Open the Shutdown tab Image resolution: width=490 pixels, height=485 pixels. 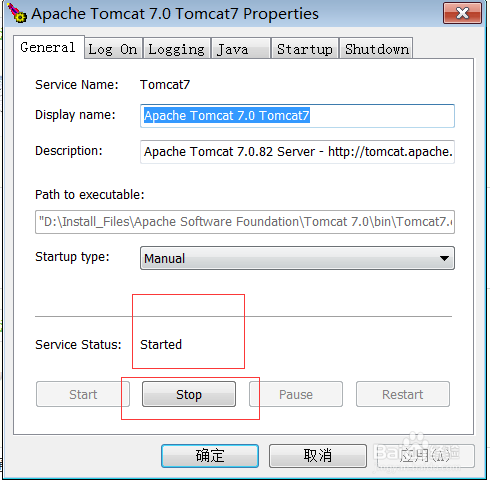tap(376, 49)
